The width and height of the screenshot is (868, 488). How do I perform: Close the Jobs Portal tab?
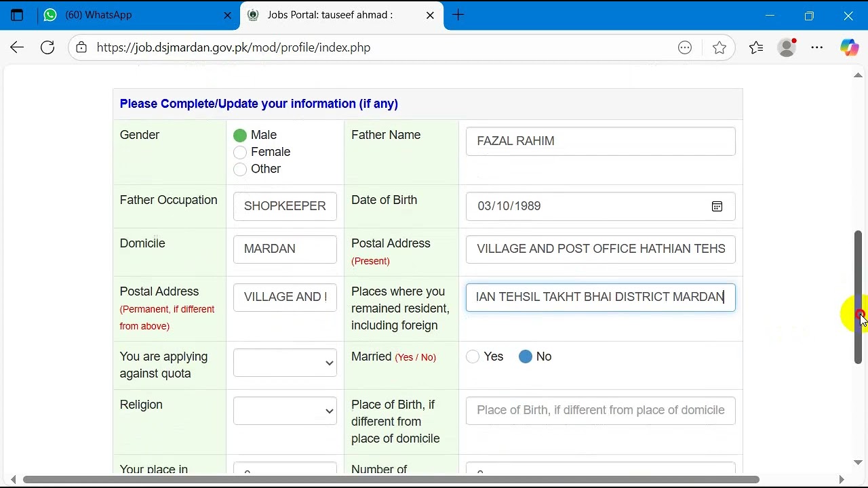click(x=430, y=15)
